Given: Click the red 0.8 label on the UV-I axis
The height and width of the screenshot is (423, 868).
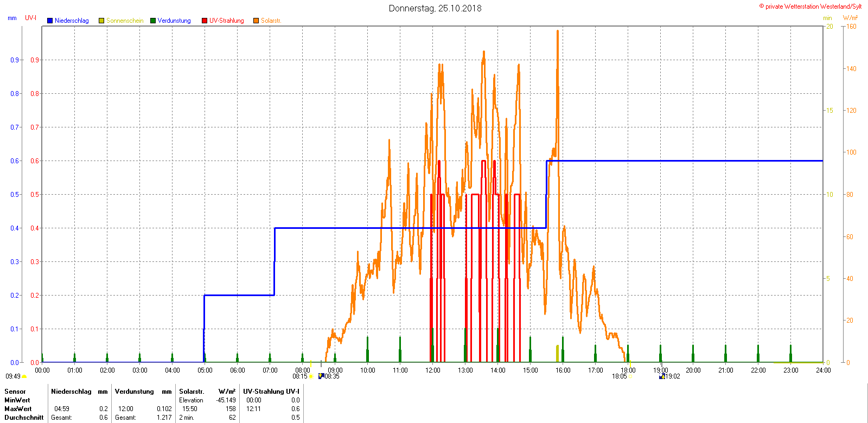Looking at the screenshot, I should (x=35, y=94).
